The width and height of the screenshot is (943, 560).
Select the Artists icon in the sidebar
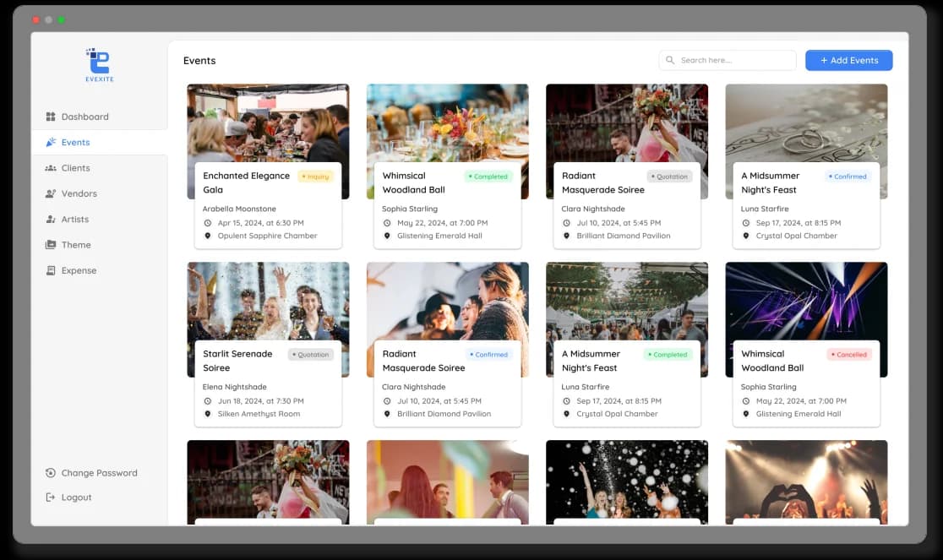click(52, 219)
